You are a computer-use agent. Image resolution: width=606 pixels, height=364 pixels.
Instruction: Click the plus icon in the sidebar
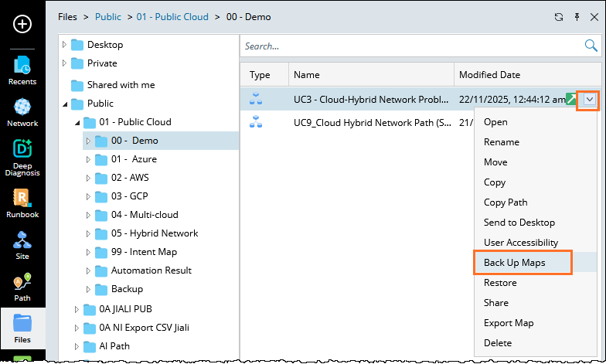coord(22,24)
